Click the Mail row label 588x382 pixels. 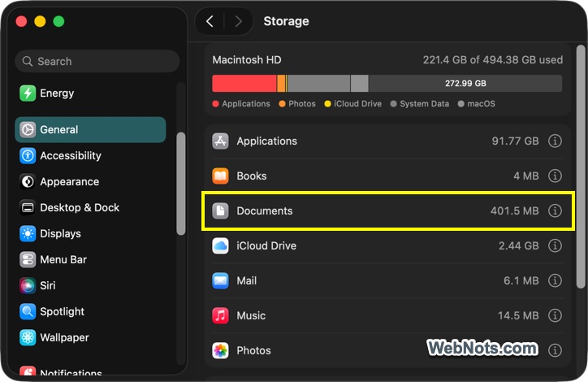(x=247, y=280)
